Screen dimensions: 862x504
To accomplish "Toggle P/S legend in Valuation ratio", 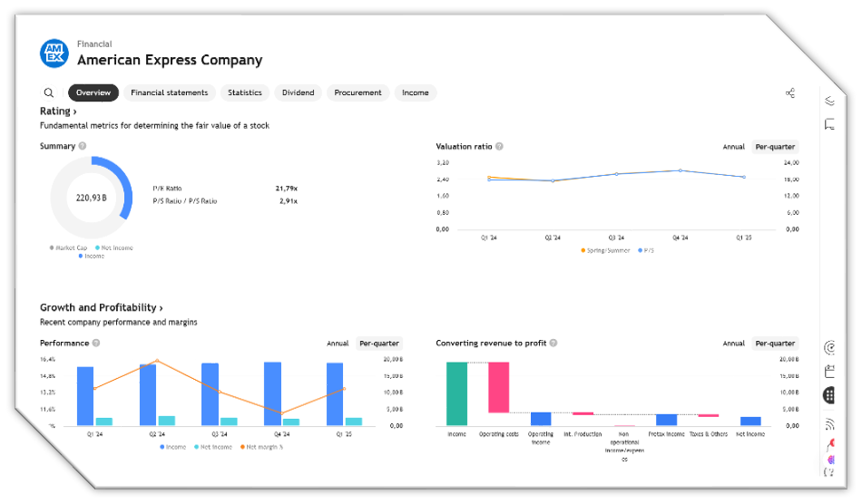I will (646, 250).
